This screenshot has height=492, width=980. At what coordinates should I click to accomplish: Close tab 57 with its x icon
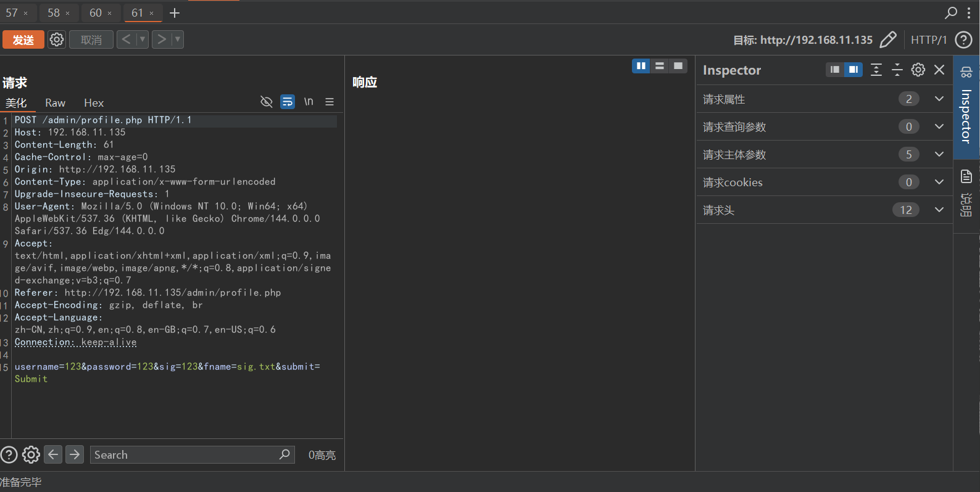point(26,13)
